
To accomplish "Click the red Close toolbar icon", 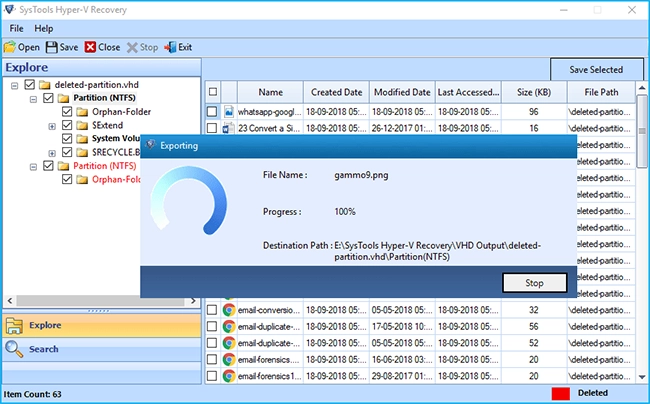I will [90, 47].
